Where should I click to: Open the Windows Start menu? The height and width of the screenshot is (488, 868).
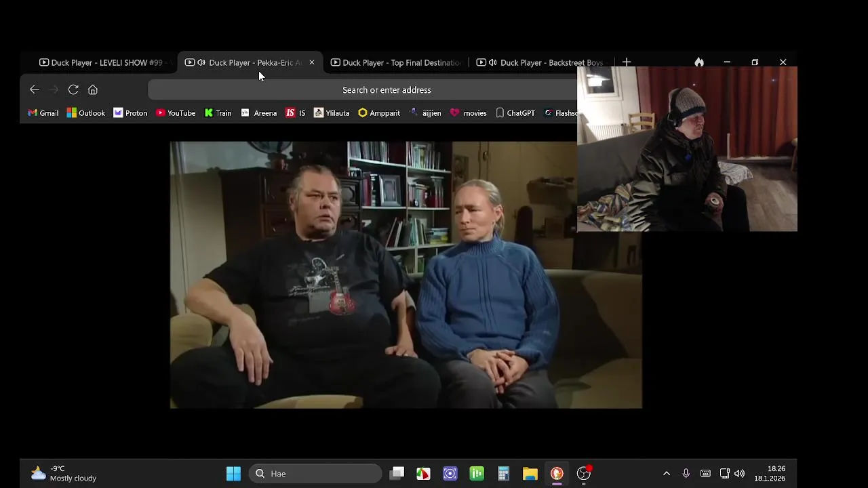[233, 474]
